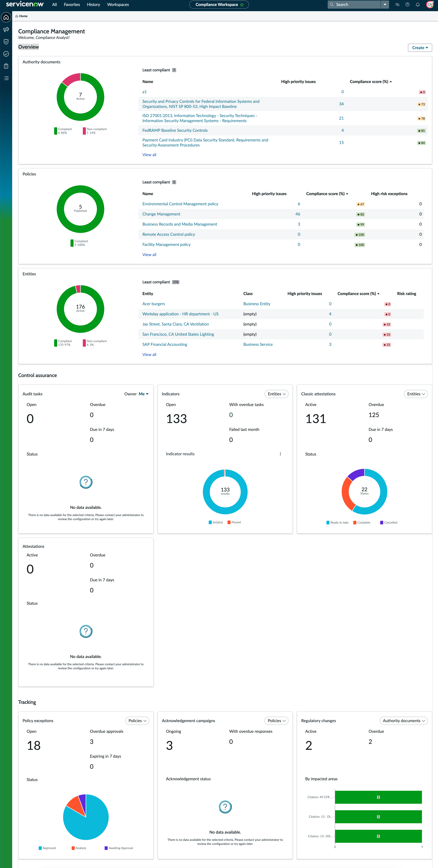Toggle the Ready to take legend
Screen dimensions: 438x868
pos(337,523)
